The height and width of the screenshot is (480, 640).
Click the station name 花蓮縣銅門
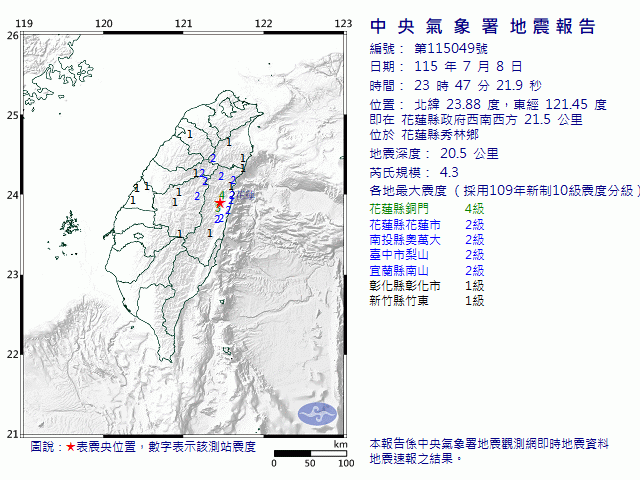coord(399,209)
